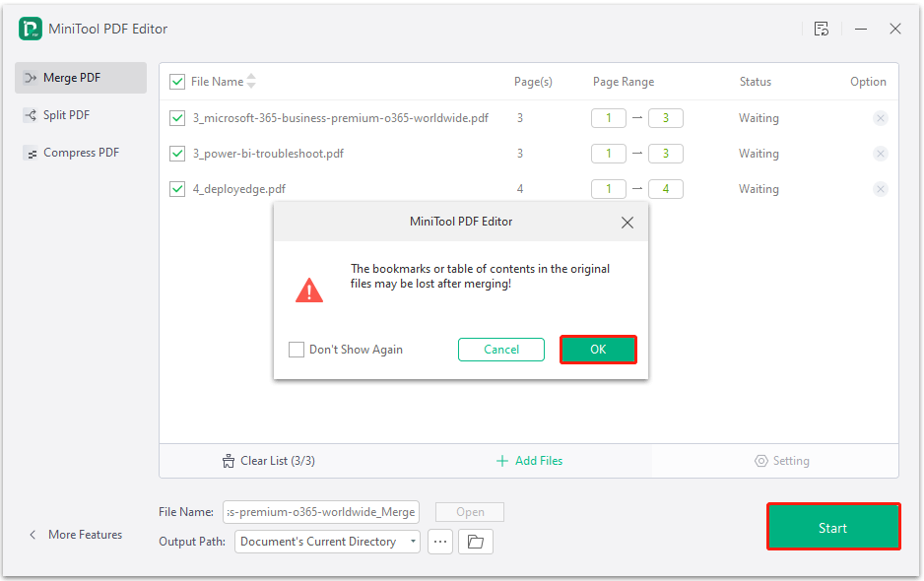This screenshot has height=581, width=924.
Task: Click the Option column header
Action: pos(868,82)
